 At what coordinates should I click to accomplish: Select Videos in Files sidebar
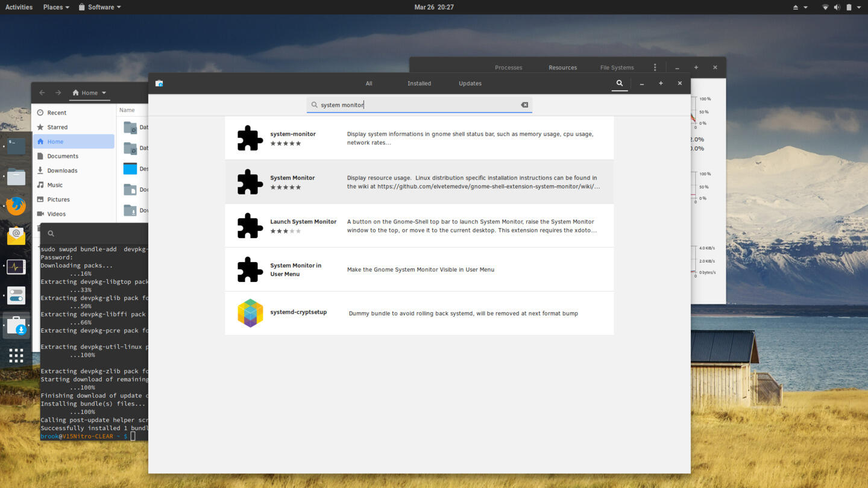(x=74, y=214)
